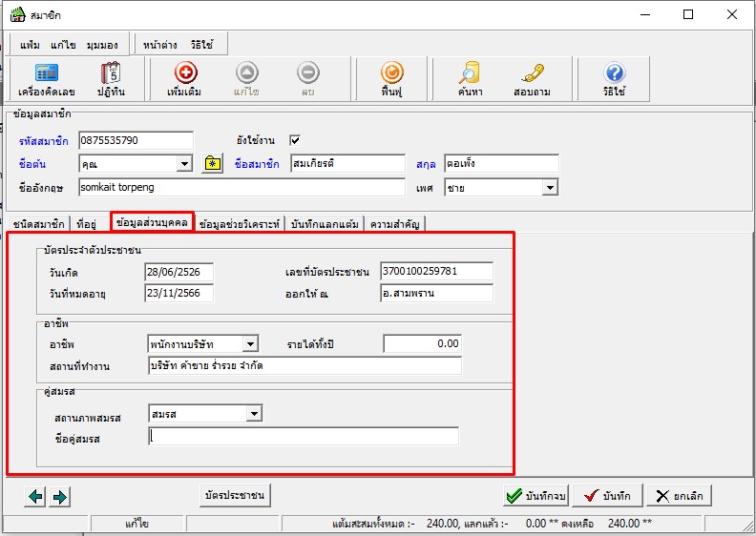
Task: Toggle the ยังใช้งาน checkbox
Action: click(295, 140)
